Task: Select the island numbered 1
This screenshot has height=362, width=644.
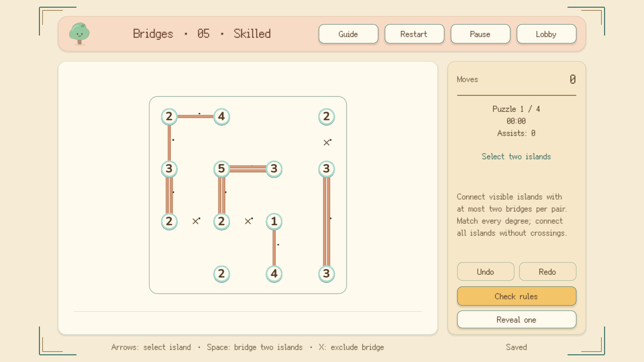Action: 274,221
